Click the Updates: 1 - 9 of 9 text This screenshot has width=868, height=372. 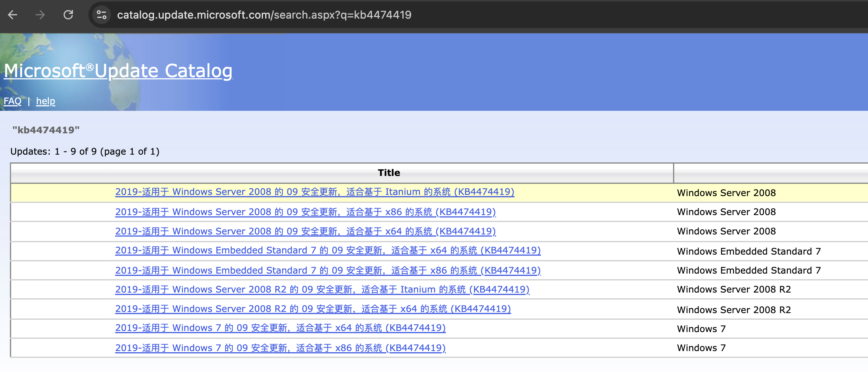(x=85, y=152)
